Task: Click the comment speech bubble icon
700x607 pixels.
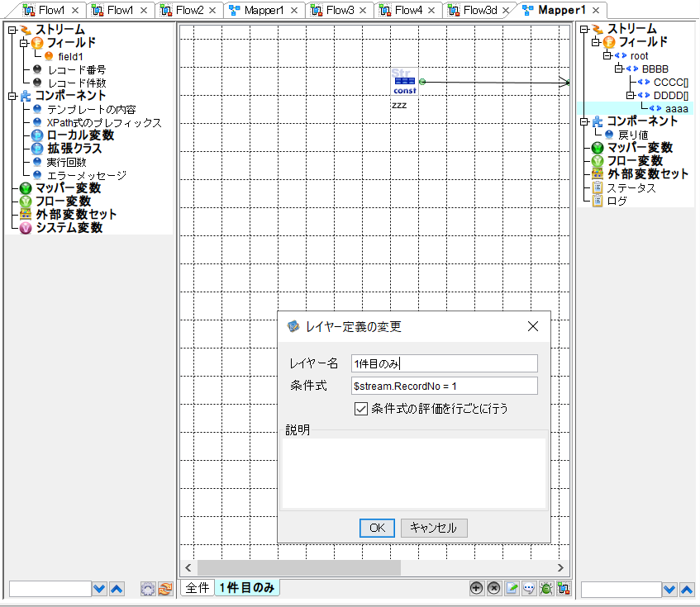Action: [528, 588]
